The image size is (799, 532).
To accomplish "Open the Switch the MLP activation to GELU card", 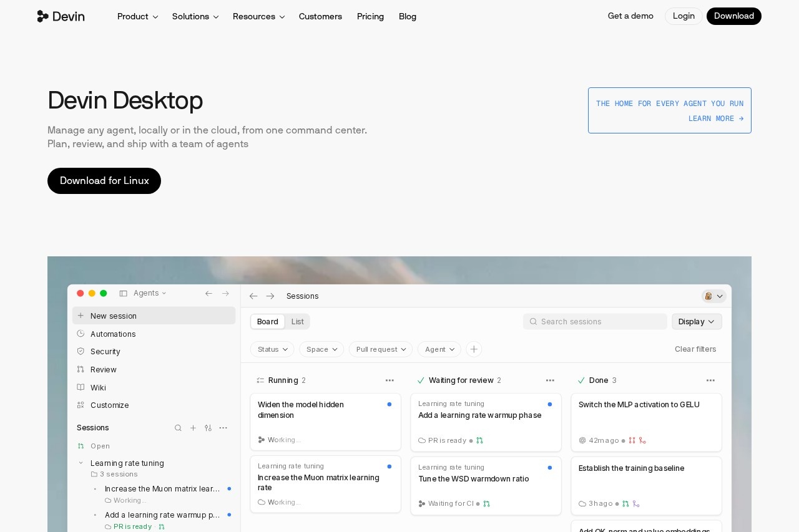I will click(x=646, y=422).
